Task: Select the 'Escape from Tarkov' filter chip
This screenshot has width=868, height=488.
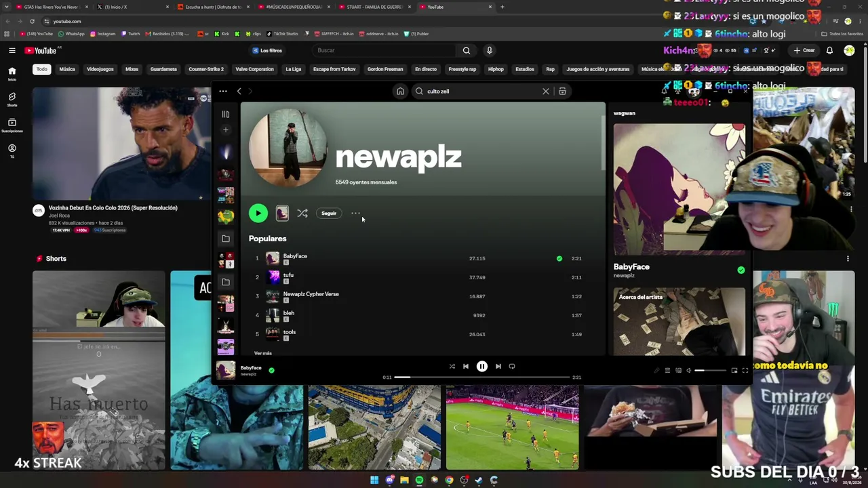Action: tap(334, 69)
